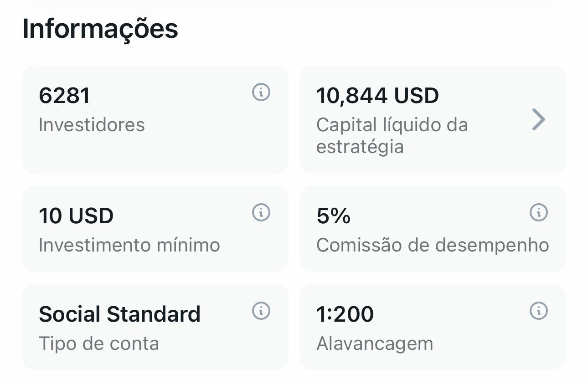The height and width of the screenshot is (385, 588).
Task: Open the Comissão de desempenho info icon
Action: pos(538,212)
